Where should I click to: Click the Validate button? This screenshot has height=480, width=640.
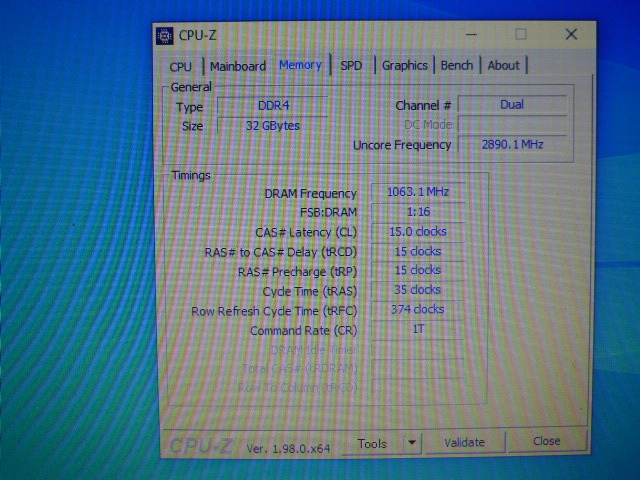[x=464, y=442]
